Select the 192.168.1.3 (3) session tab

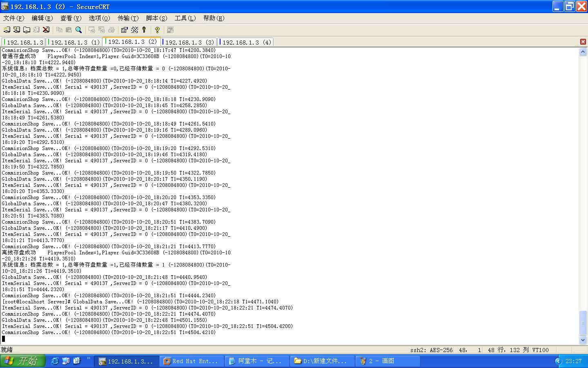pos(189,42)
